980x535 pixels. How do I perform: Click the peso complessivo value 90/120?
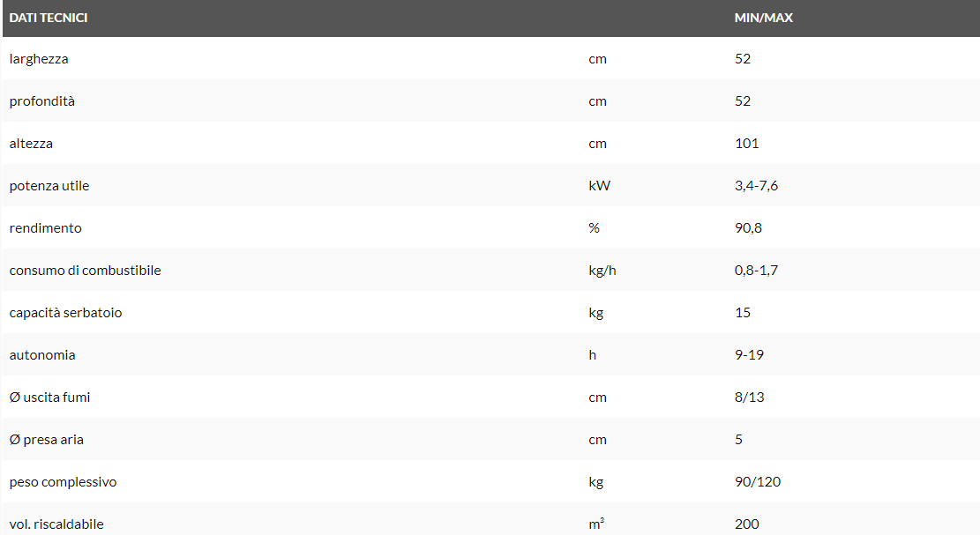pyautogui.click(x=758, y=482)
